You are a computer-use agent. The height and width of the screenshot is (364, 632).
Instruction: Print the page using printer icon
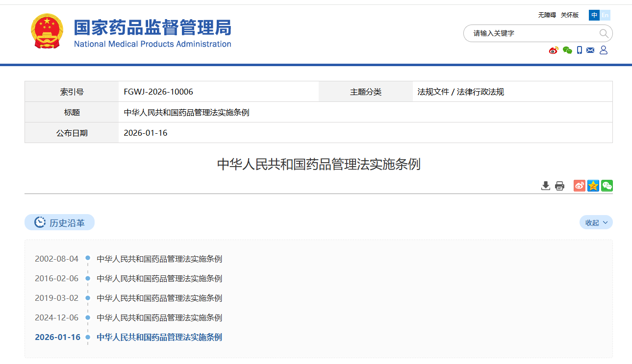click(559, 186)
